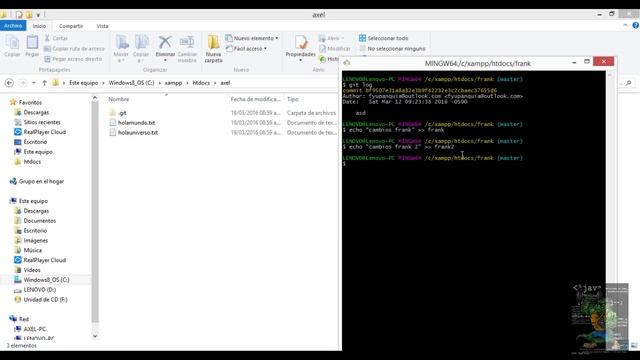Open the Quick Access toolbar dropdown arrow

click(x=38, y=15)
